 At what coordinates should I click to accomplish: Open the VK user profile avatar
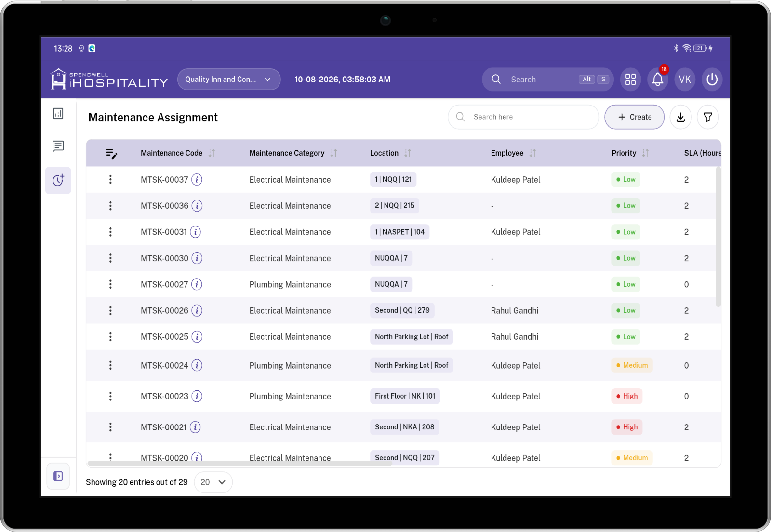tap(685, 80)
